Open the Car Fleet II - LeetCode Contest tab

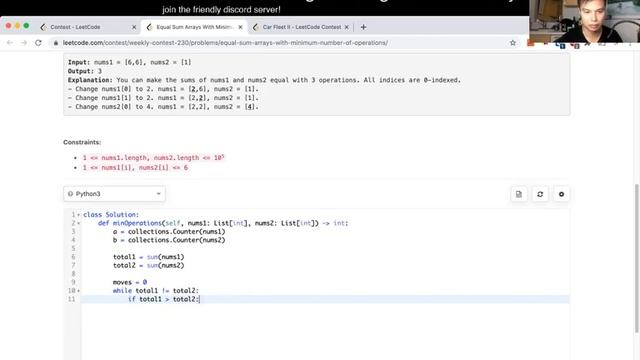coord(301,27)
